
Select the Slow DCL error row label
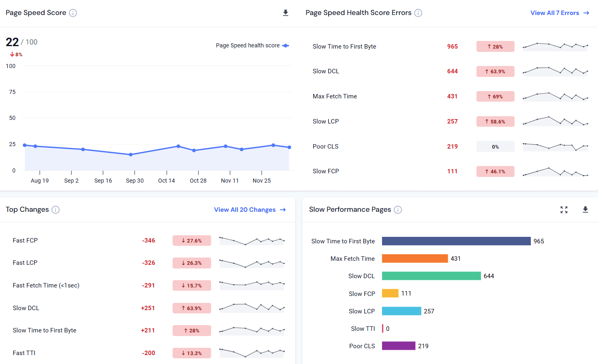(326, 71)
